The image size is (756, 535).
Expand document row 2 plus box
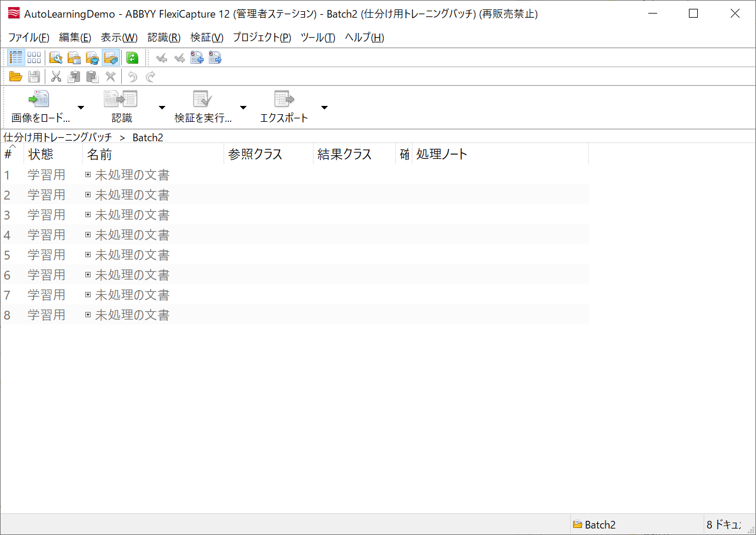coord(88,195)
